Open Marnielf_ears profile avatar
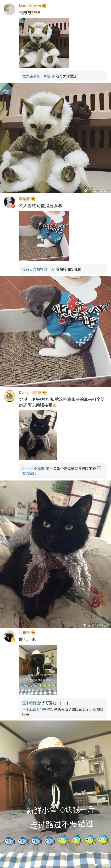 click(9, 9)
